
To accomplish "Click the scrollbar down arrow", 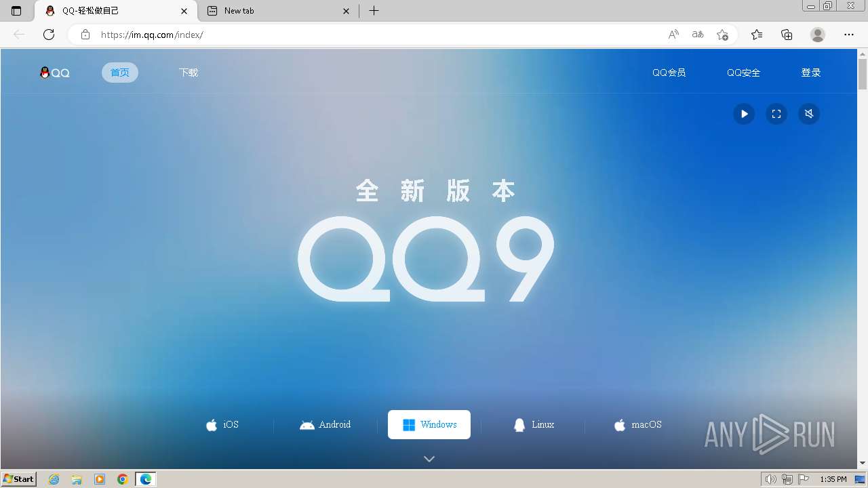I will (x=863, y=463).
